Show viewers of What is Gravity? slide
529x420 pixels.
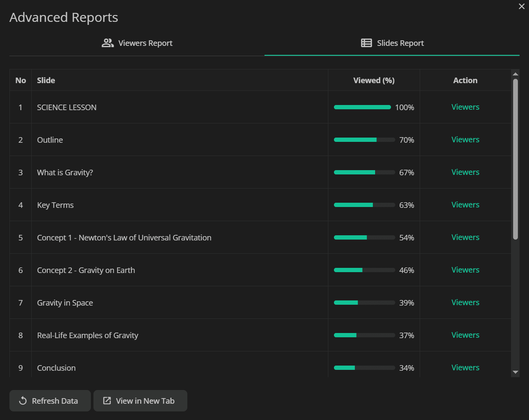click(465, 172)
